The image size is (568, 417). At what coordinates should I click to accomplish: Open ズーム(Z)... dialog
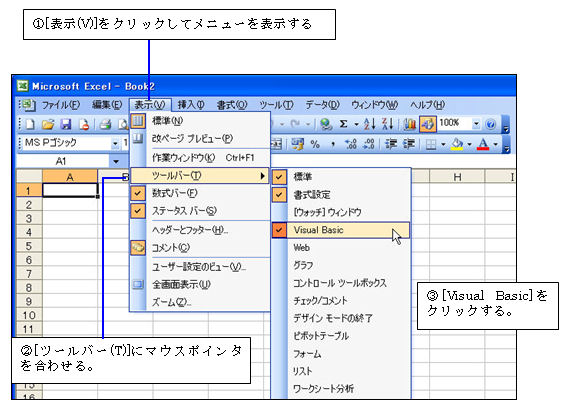[x=200, y=302]
